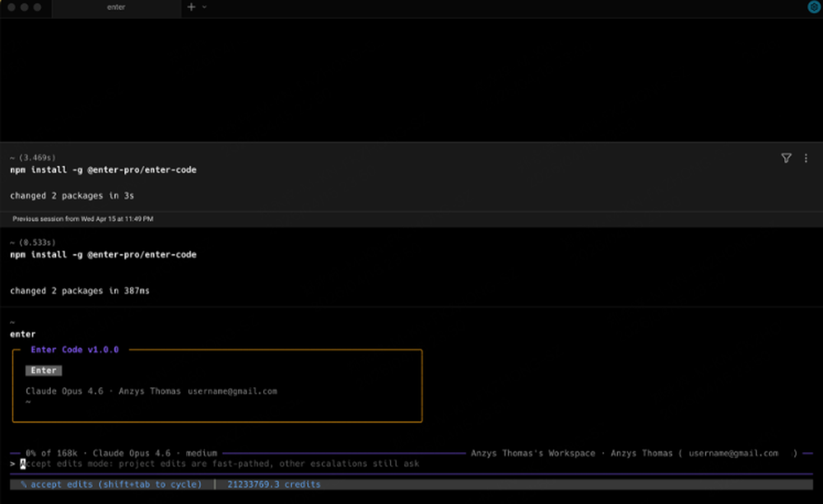Expand the new-tab options chevron
Image resolution: width=823 pixels, height=504 pixels.
(x=204, y=7)
